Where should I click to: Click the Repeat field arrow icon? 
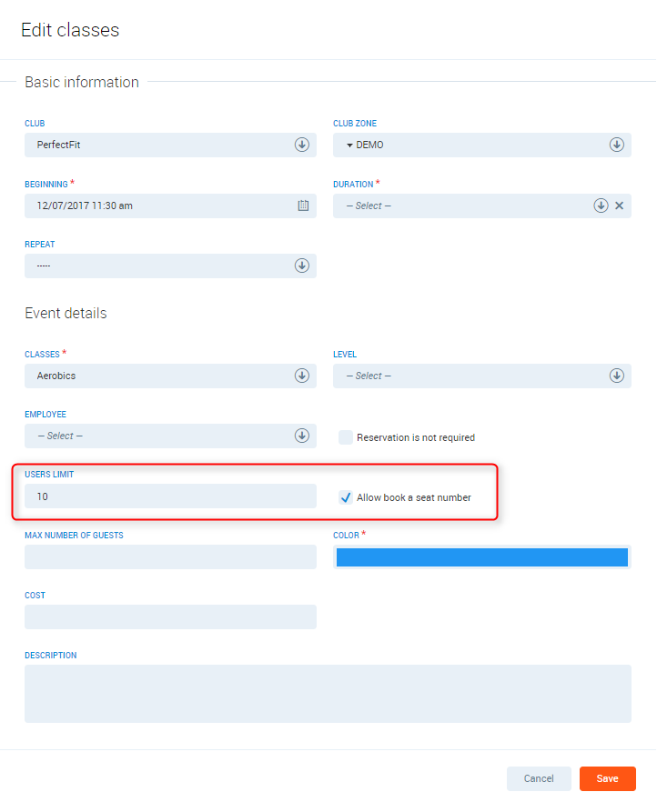tap(302, 266)
